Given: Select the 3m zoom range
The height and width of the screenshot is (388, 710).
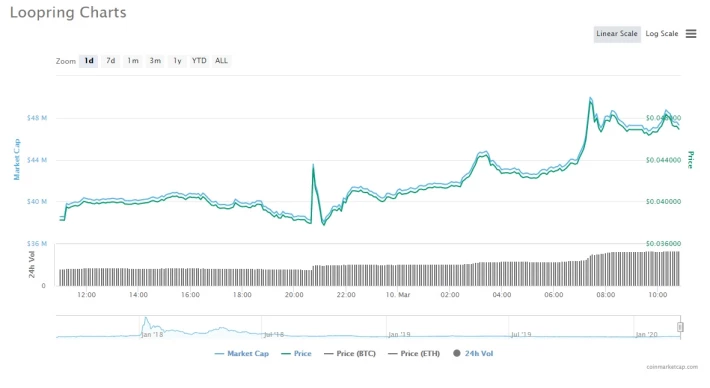Looking at the screenshot, I should pyautogui.click(x=155, y=61).
